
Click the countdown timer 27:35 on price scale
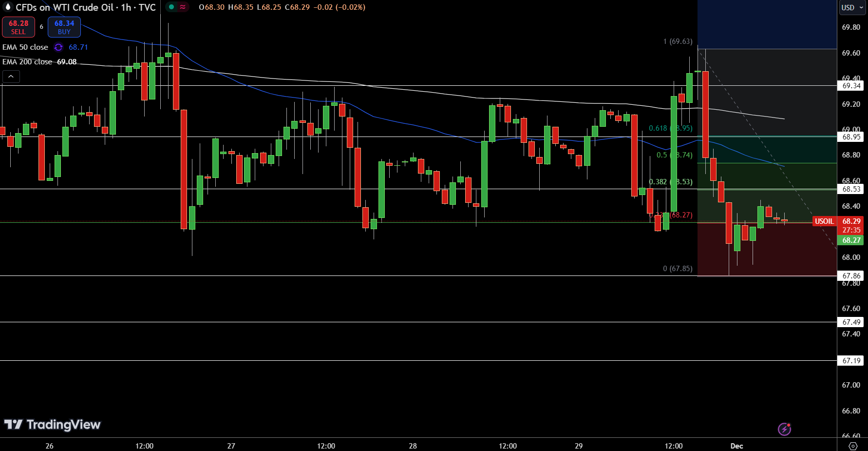pyautogui.click(x=851, y=230)
